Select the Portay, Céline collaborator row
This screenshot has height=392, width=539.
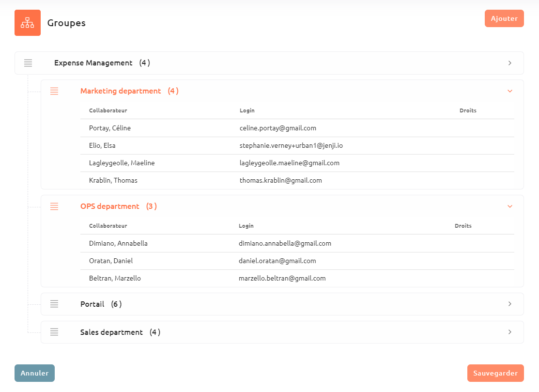pyautogui.click(x=297, y=128)
